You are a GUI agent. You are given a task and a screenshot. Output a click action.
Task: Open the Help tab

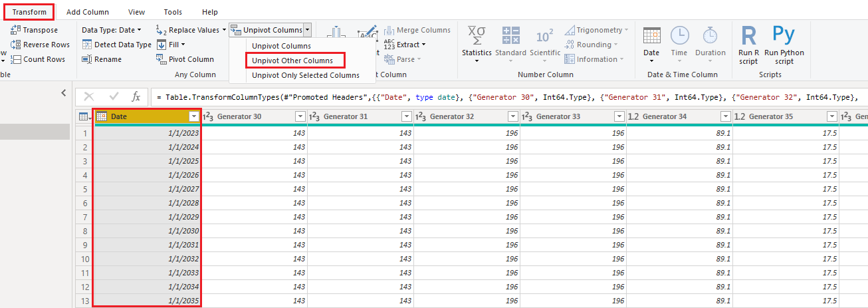210,12
